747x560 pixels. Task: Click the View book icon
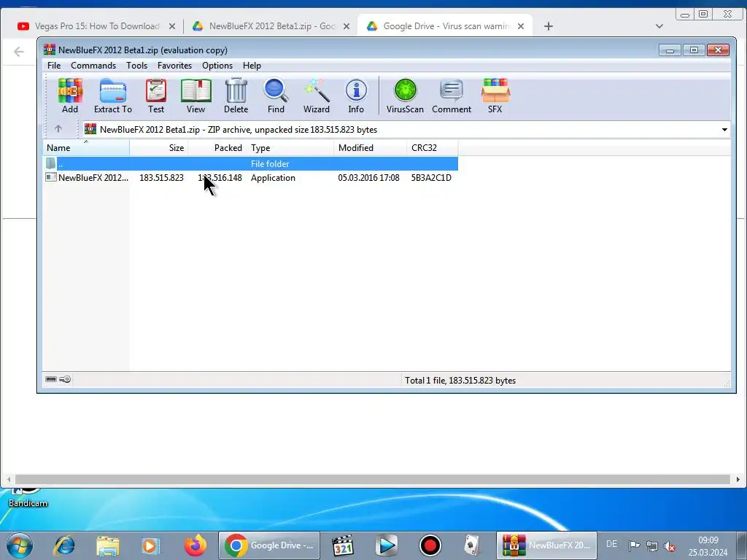(x=196, y=96)
